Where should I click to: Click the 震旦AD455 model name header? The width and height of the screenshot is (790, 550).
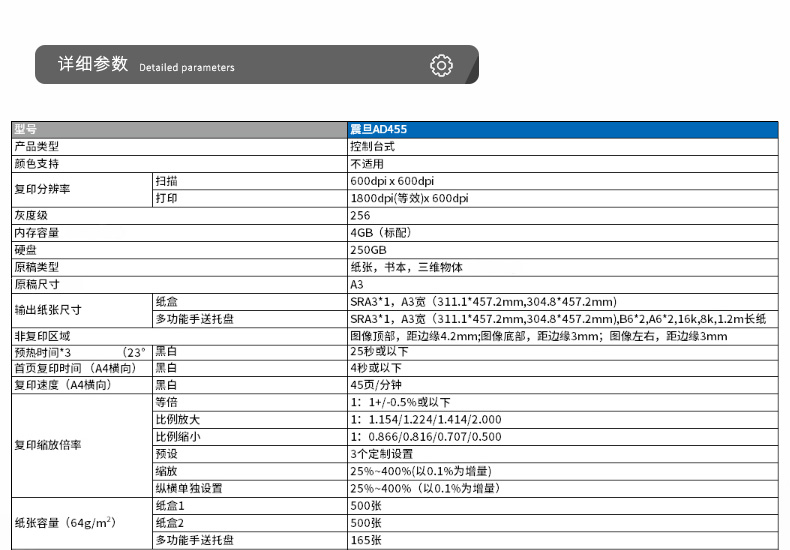click(x=378, y=129)
